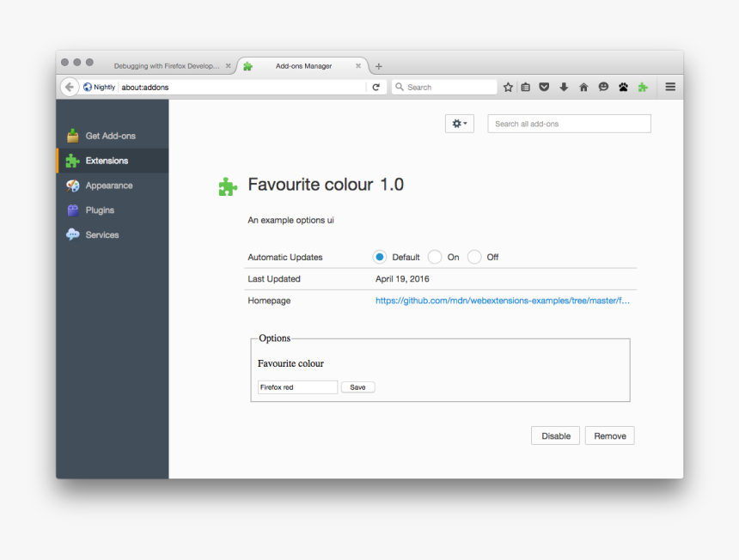
Task: Close the Debugging with Firefox tab
Action: coord(228,66)
